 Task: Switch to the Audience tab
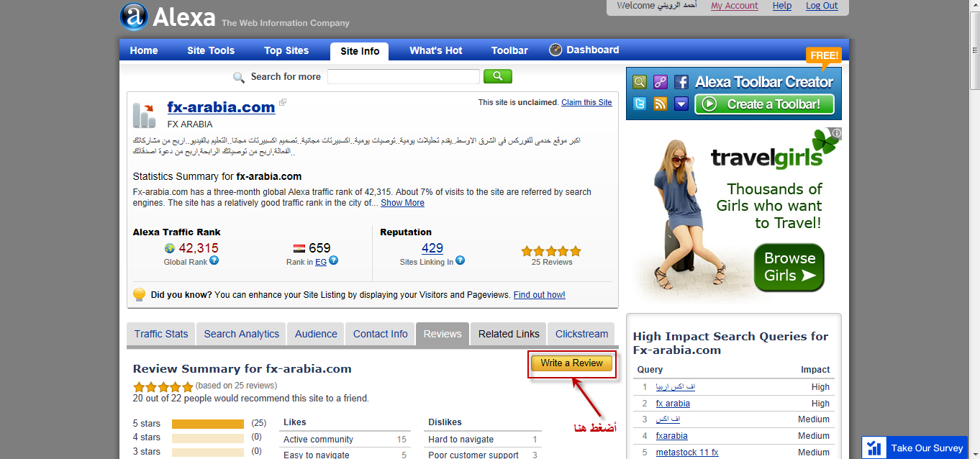click(x=316, y=334)
